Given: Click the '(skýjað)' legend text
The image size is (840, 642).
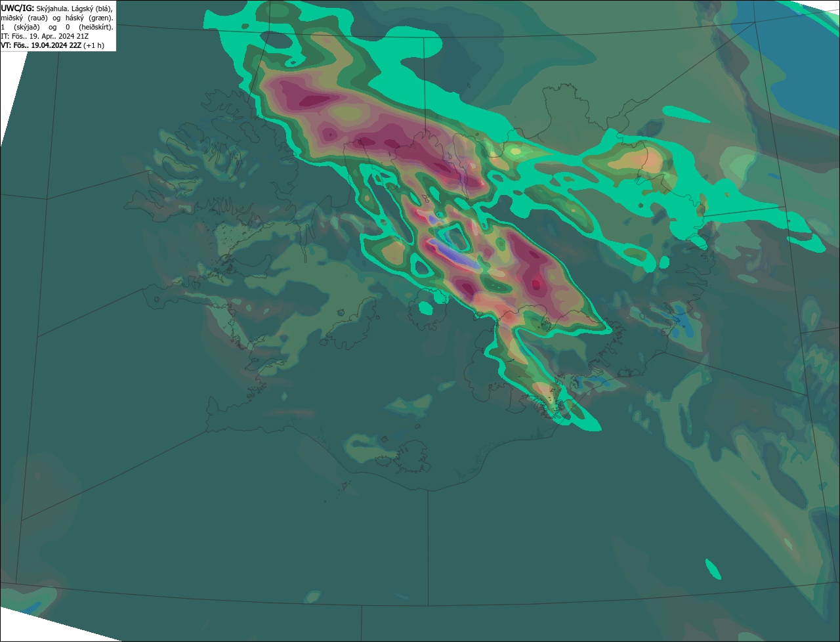Looking at the screenshot, I should click(x=27, y=28).
